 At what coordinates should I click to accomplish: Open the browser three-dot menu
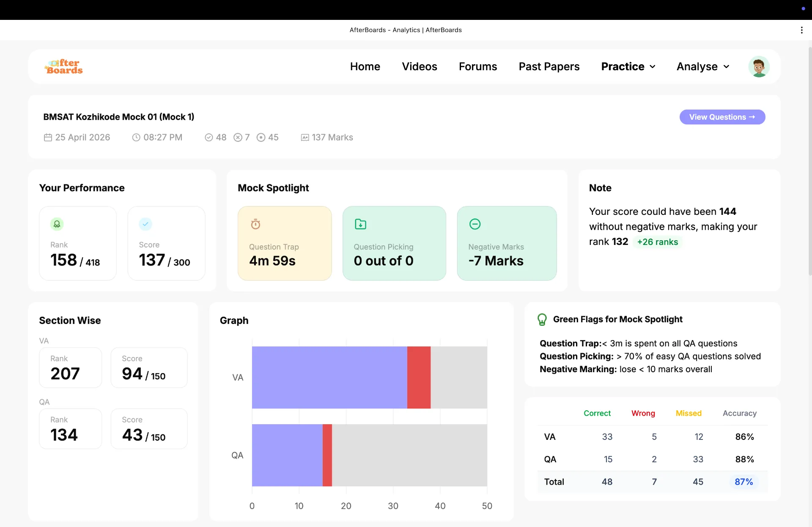[801, 30]
